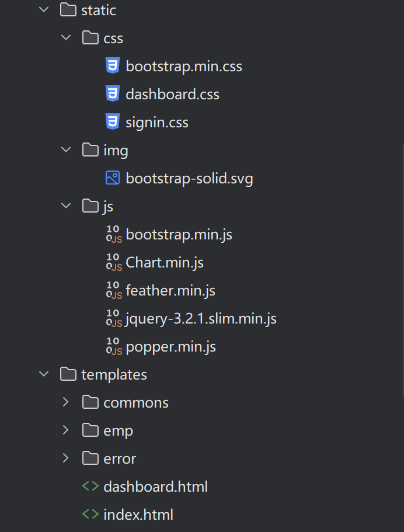Select signin.css file name
Image resolution: width=404 pixels, height=532 pixels.
click(x=156, y=123)
